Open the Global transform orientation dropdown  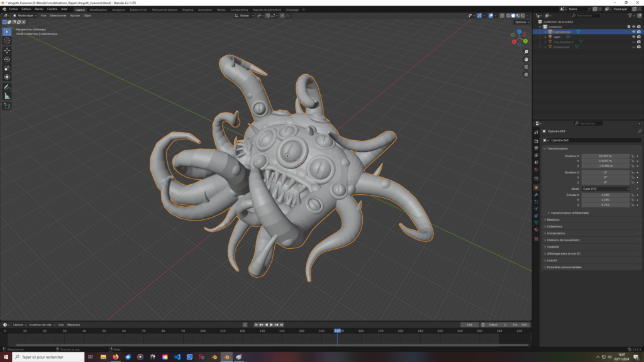245,16
